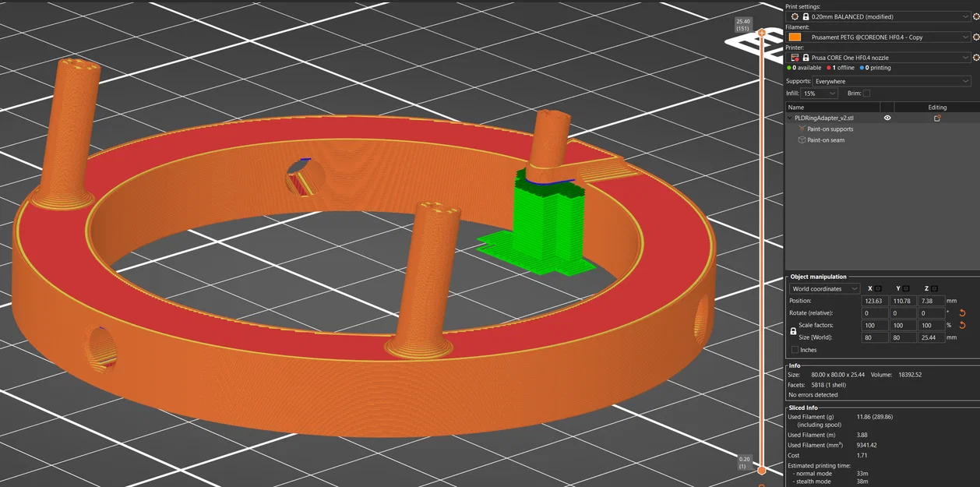Select PLDRingAdapter_v2.stl in the object list

click(x=824, y=118)
